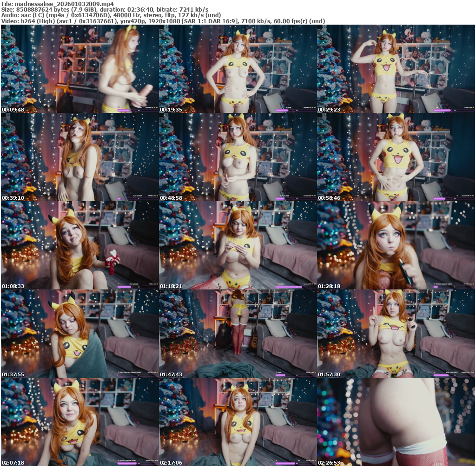This screenshot has height=466, width=476.
Task: Select the thumbnail stamped 00:09:48
Action: click(x=80, y=69)
